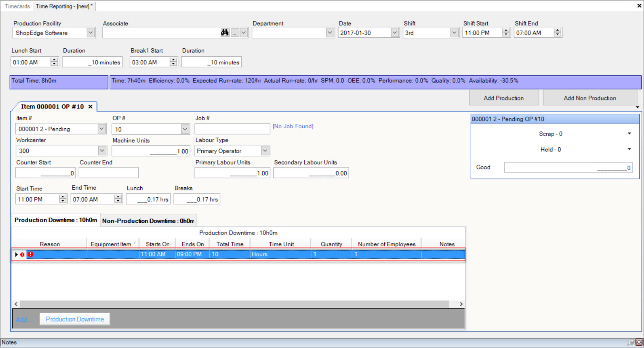Sort by the Number of Employees column

(387, 244)
